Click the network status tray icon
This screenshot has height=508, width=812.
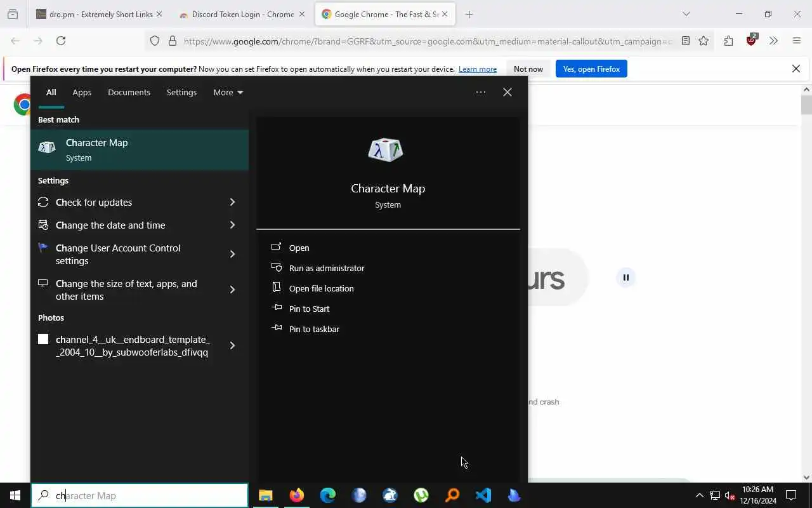click(714, 495)
